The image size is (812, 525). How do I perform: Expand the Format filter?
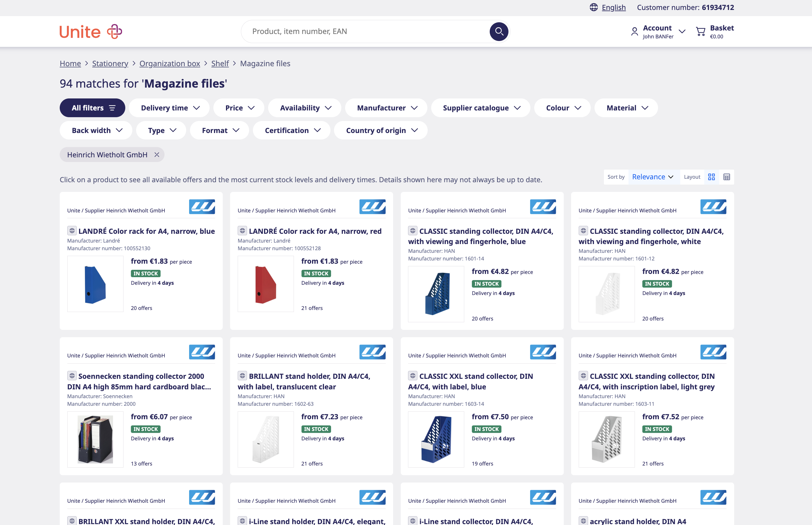(219, 130)
